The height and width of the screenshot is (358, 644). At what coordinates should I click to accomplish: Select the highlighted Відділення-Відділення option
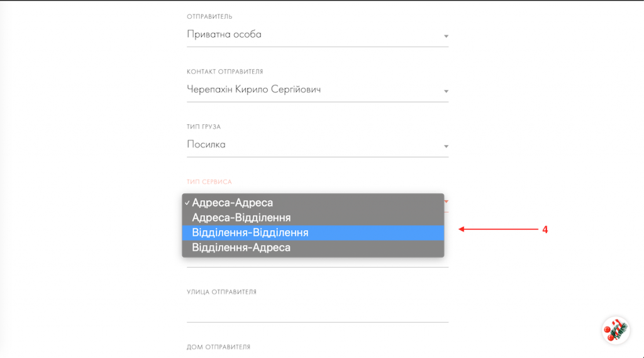pos(250,233)
